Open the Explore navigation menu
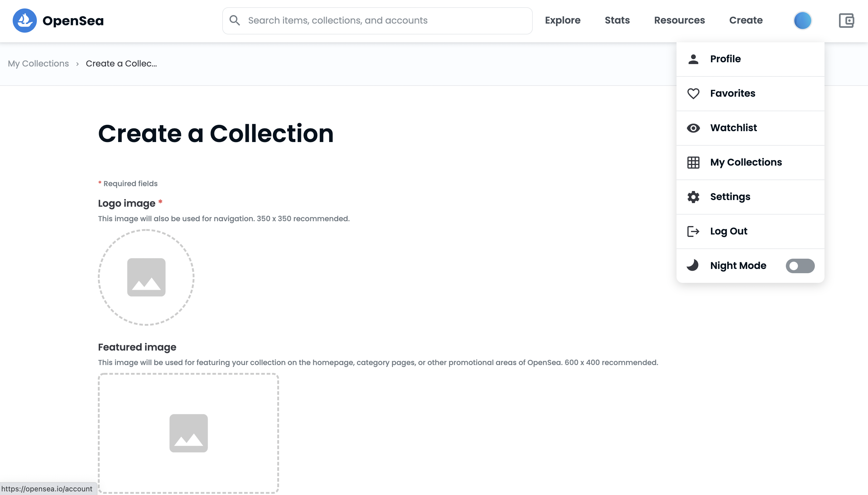 pyautogui.click(x=563, y=21)
